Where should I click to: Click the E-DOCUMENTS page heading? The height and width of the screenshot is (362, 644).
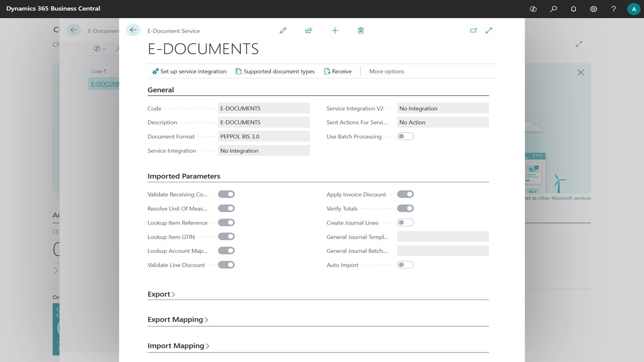pyautogui.click(x=203, y=49)
